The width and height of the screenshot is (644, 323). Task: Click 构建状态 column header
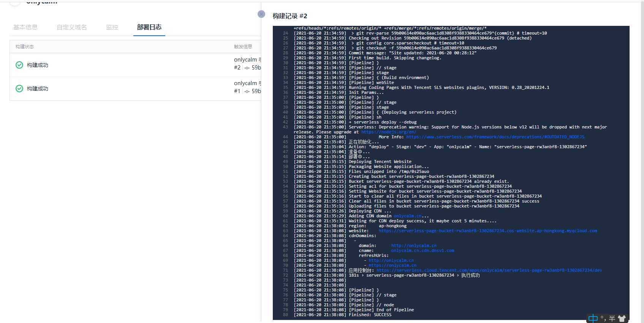[x=25, y=46]
